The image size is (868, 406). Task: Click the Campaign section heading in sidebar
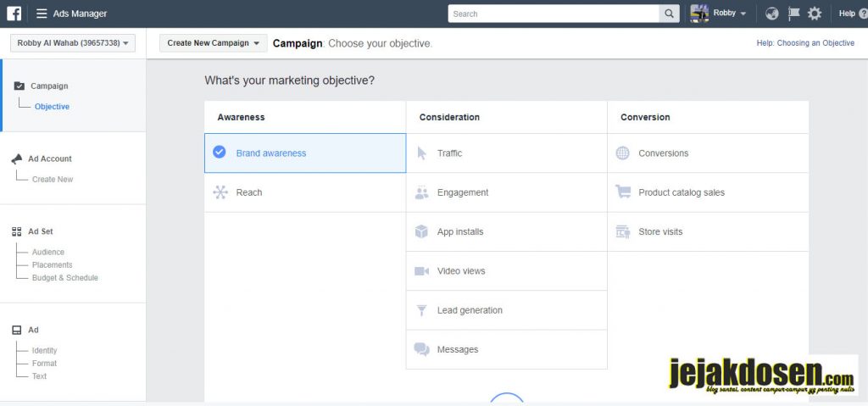point(49,86)
